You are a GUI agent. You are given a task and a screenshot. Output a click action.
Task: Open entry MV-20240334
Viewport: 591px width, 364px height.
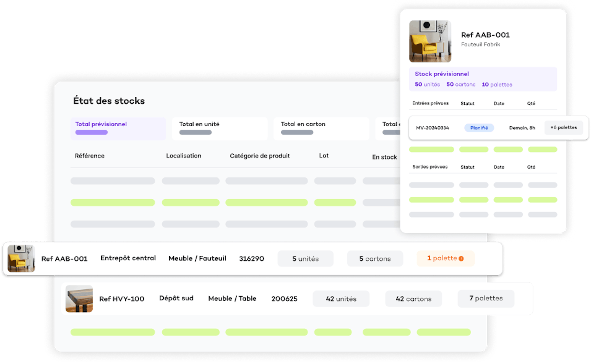coord(432,128)
